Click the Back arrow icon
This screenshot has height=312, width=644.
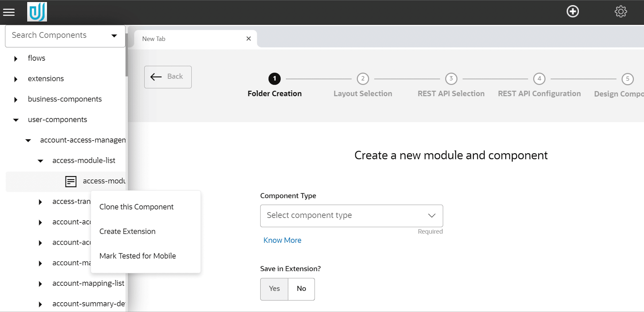click(167, 77)
